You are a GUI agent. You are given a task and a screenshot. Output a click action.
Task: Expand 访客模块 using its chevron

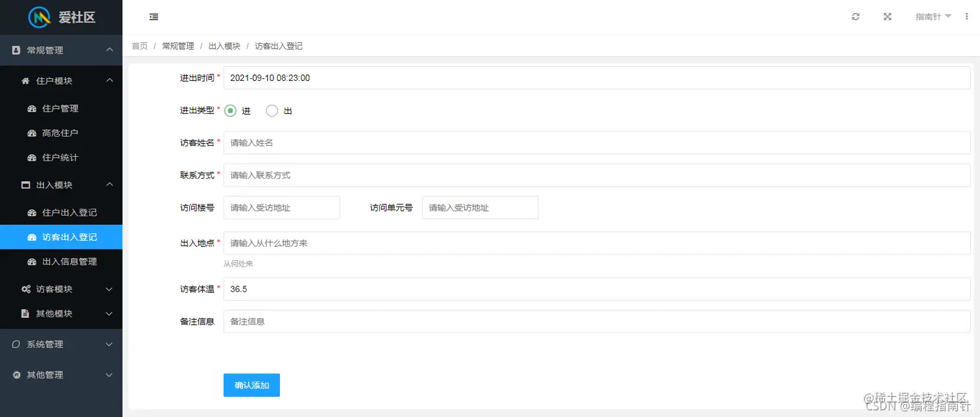point(110,289)
